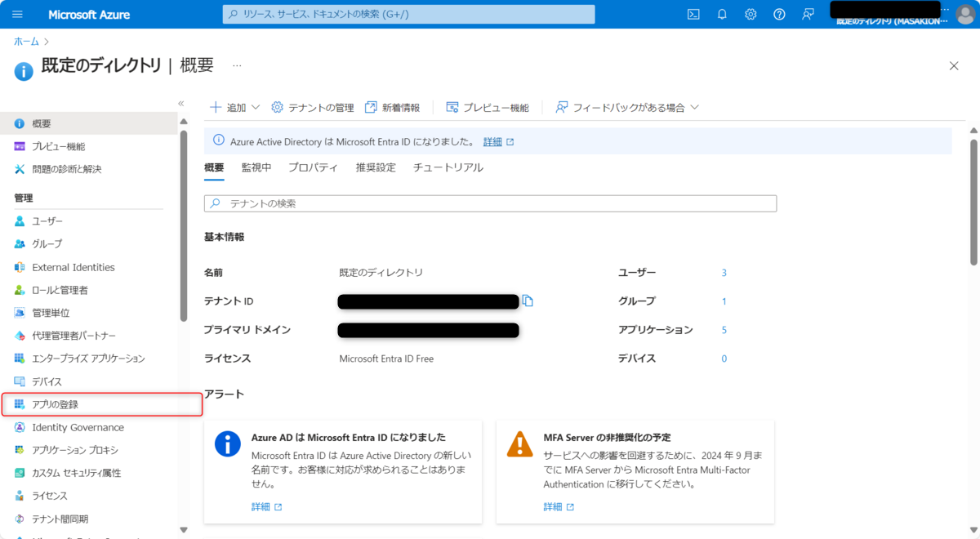
Task: Click the user count 3 link
Action: [x=724, y=273]
